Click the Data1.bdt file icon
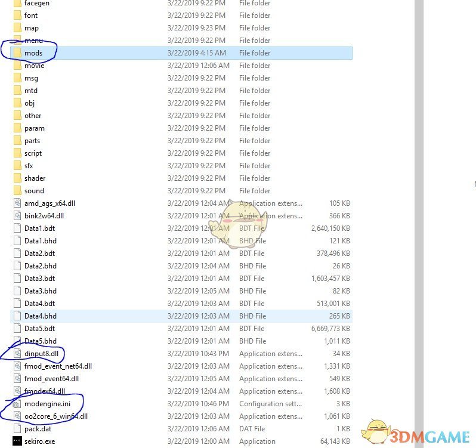 [x=17, y=228]
